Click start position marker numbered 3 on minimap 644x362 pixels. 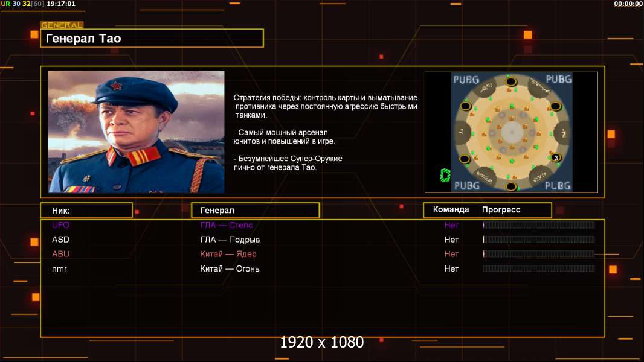click(x=556, y=157)
